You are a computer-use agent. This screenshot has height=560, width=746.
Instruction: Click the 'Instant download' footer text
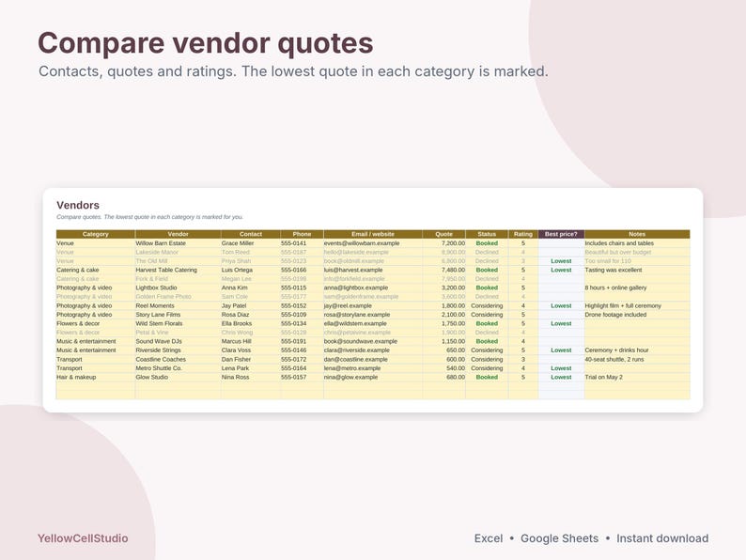662,538
